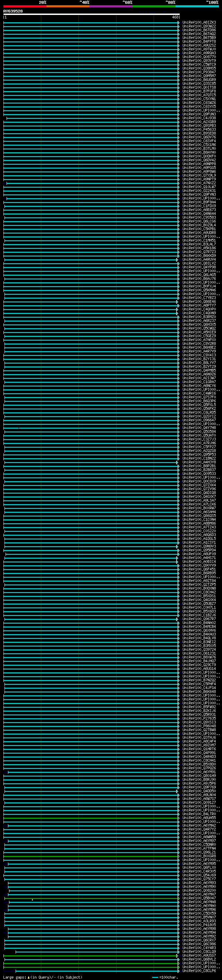Select the UniRef100_Q6FLX0 label

tap(199, 867)
